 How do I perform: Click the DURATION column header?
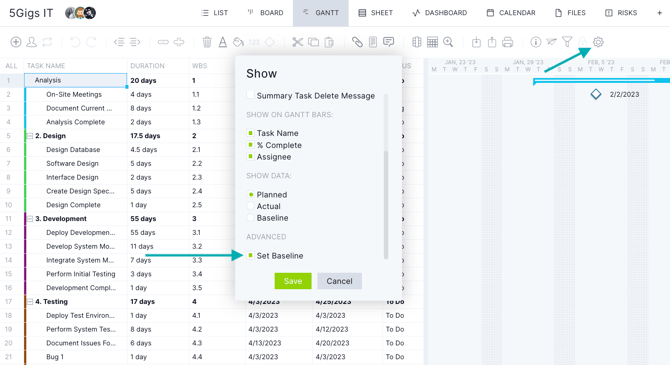coord(147,66)
